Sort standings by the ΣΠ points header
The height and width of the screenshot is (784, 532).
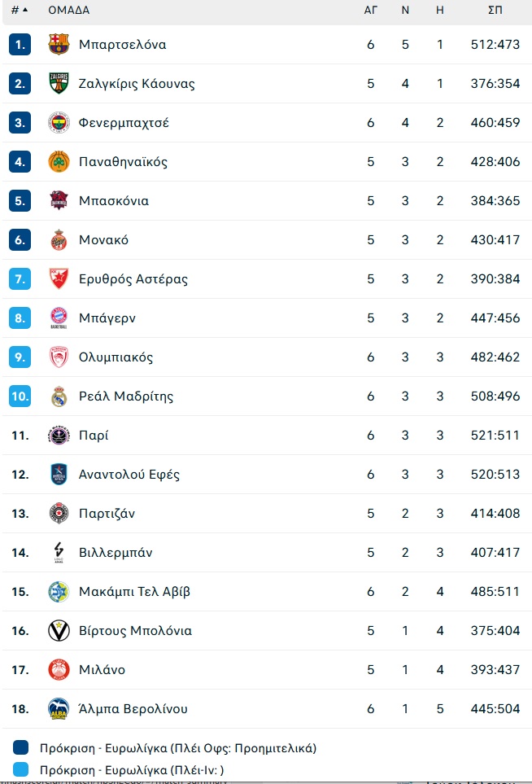point(495,10)
